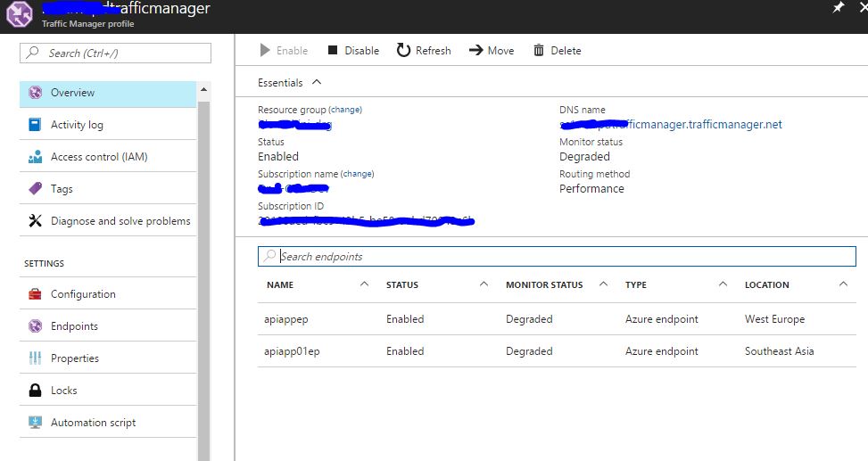
Task: Click the magnifier icon in Search (Ctrl+/) box
Action: [33, 53]
